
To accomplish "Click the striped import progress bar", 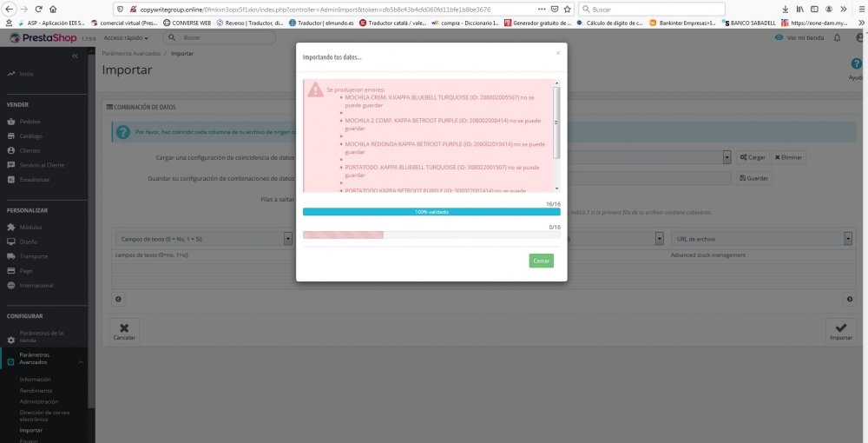I will click(x=343, y=235).
